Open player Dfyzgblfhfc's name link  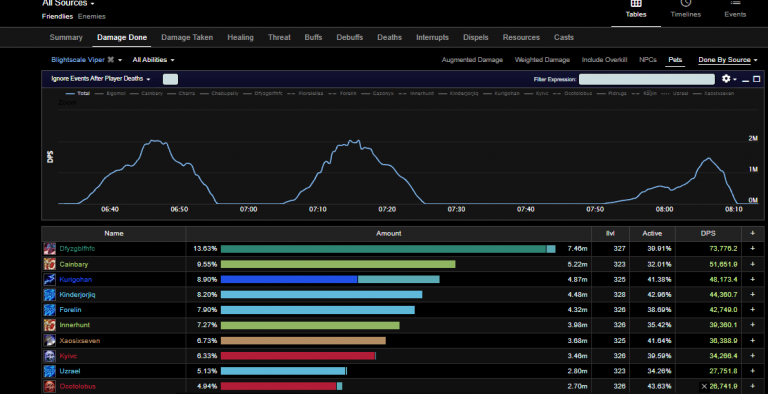(x=77, y=248)
